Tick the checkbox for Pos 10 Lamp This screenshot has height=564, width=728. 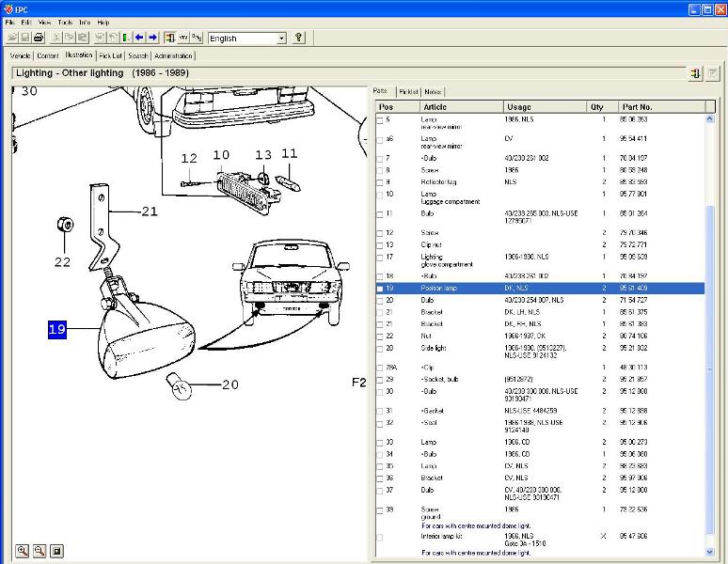380,195
